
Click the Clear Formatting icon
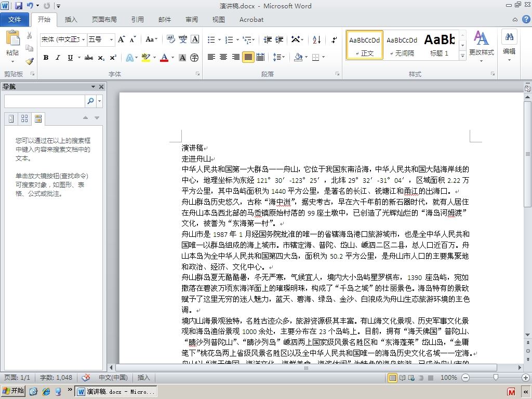170,39
